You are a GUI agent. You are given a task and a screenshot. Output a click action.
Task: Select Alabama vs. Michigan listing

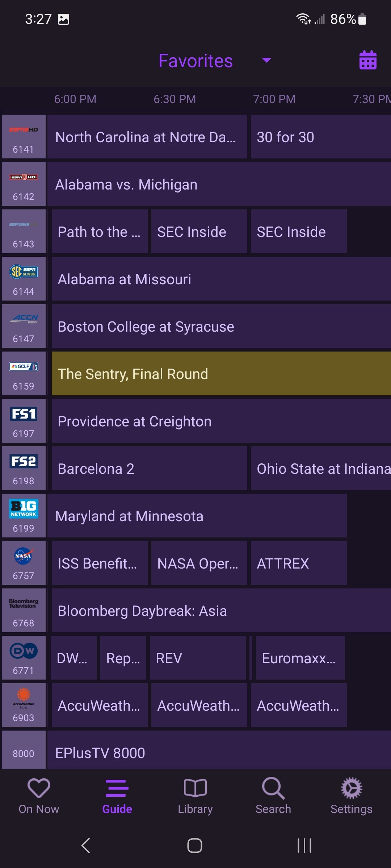pyautogui.click(x=219, y=184)
